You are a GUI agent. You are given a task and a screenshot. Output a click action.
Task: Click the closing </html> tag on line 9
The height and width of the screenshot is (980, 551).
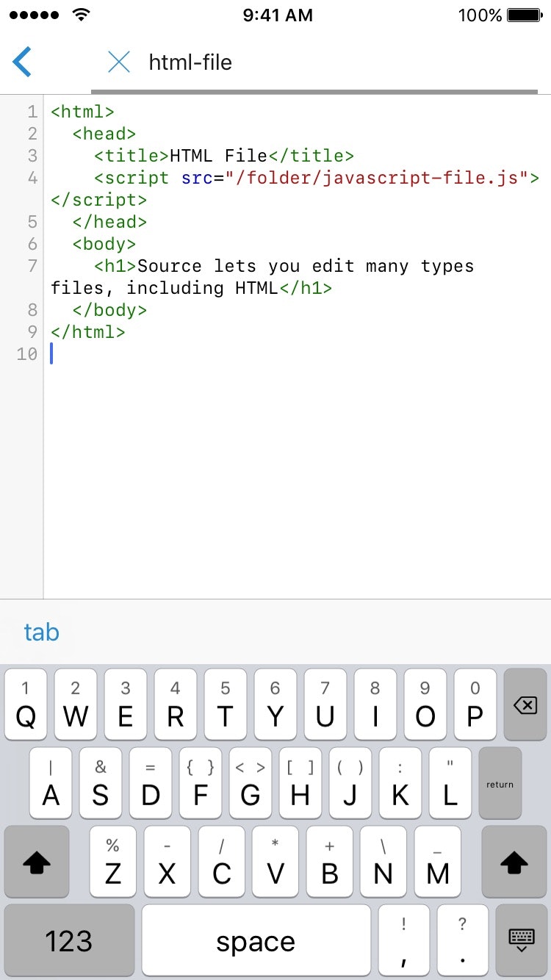point(88,332)
